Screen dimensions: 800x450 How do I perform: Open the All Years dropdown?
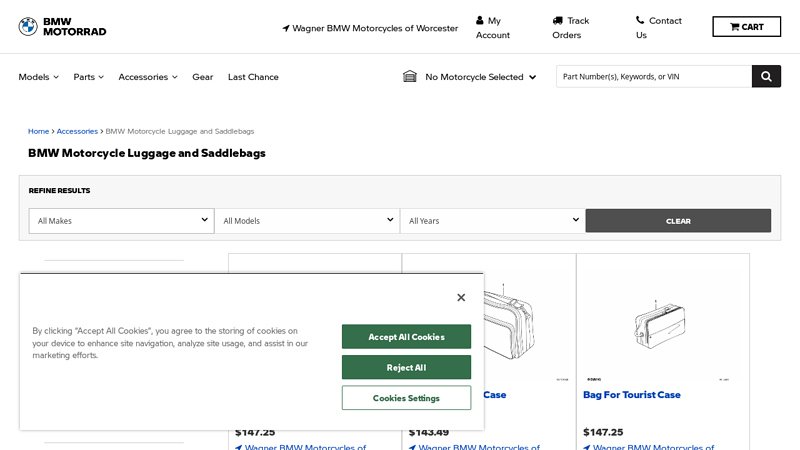492,221
